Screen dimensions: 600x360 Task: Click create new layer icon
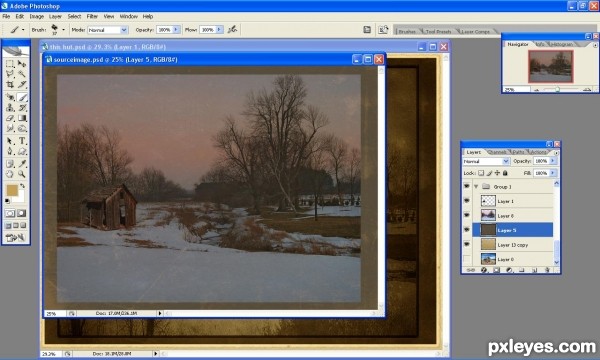pyautogui.click(x=535, y=270)
